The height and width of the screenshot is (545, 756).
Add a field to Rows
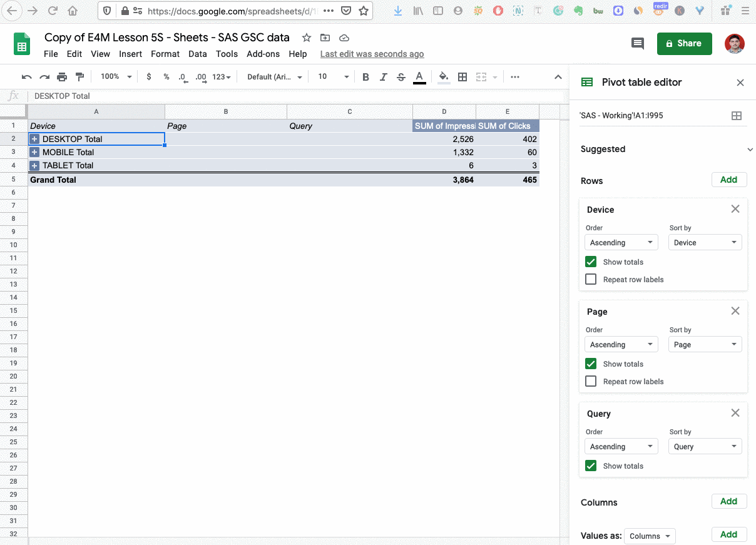pyautogui.click(x=729, y=180)
